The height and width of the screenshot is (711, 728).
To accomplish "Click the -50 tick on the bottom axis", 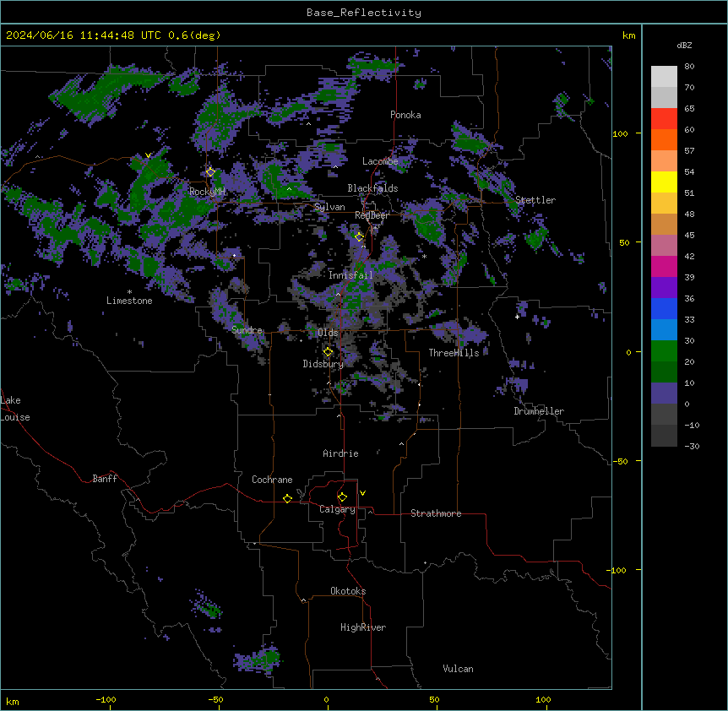I will coord(215,700).
